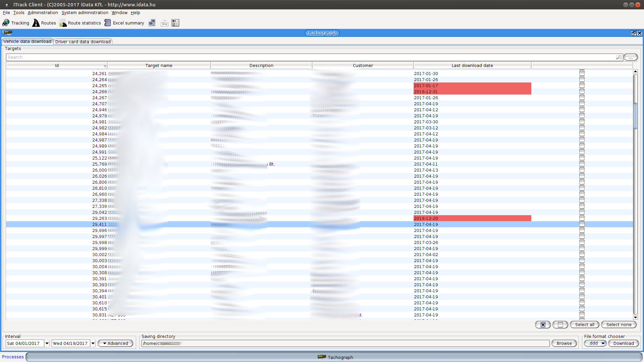Click the newspaper layout toolbar icon

[x=175, y=23]
